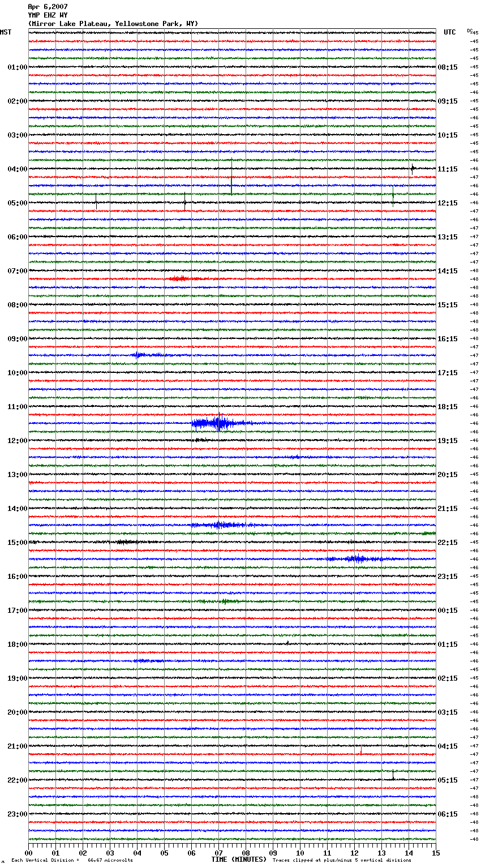Click minute-axis tick label '13'
The image size is (481, 868).
[381, 853]
